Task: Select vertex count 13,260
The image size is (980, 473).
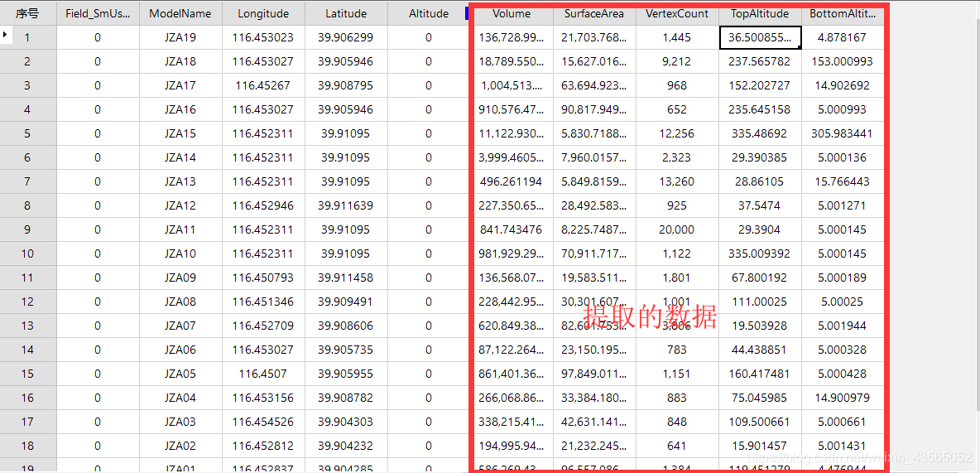Action: (677, 181)
